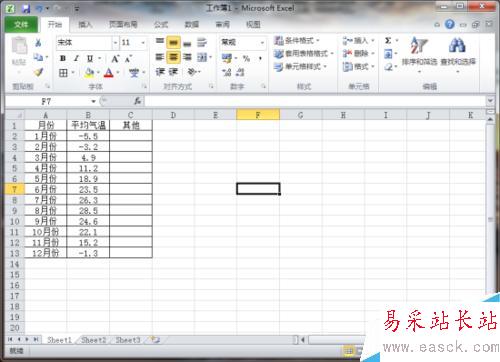
Task: Click the Paste clipboard icon
Action: click(x=19, y=47)
